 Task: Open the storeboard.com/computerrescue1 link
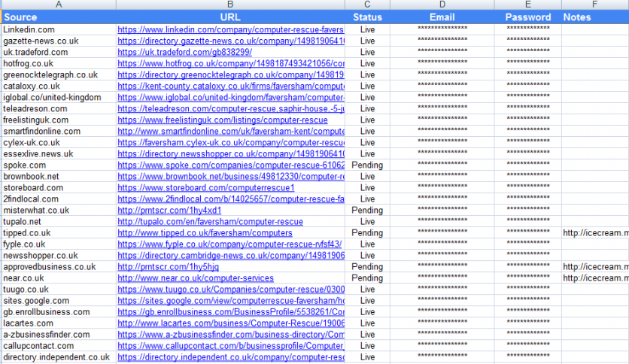point(206,187)
